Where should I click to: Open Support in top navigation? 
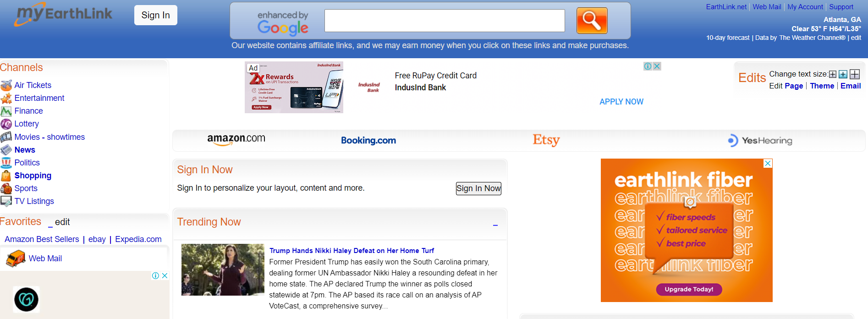(x=841, y=7)
